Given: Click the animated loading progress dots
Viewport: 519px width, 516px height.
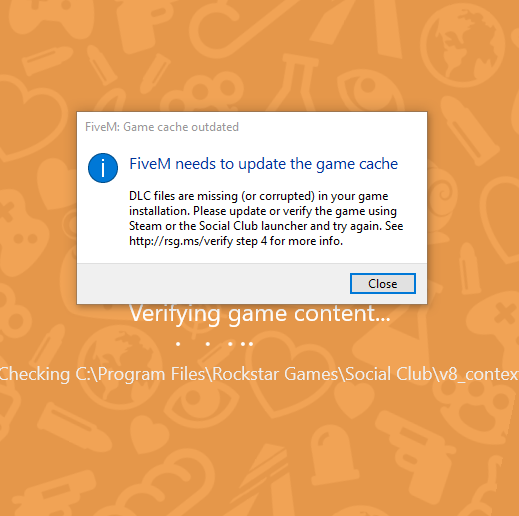Looking at the screenshot, I should tap(215, 344).
